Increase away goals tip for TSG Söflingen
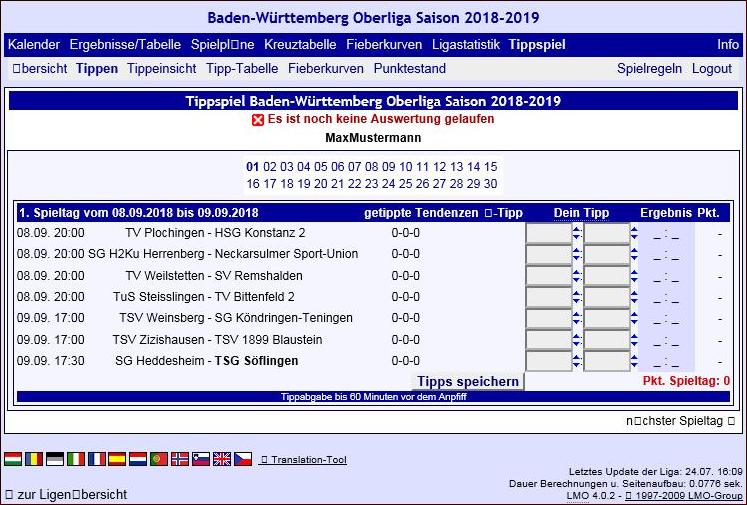747x505 pixels. [x=634, y=356]
